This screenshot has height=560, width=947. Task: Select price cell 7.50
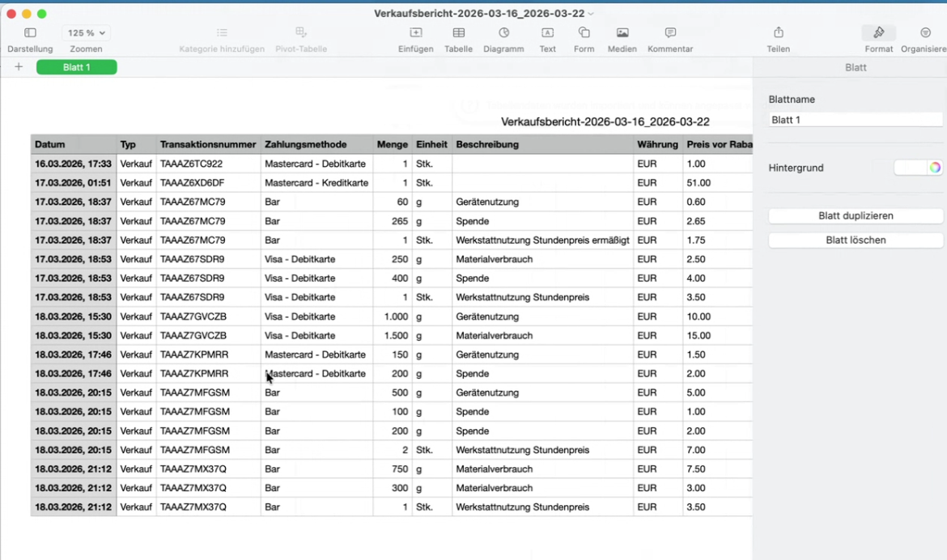tap(717, 469)
